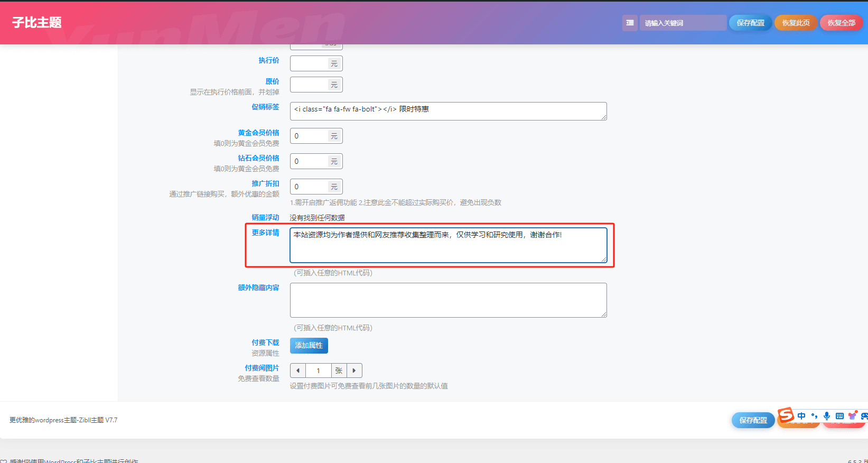Click the bottom 保存配置 button in footer
Screen dimensions: 868x463
(753, 420)
